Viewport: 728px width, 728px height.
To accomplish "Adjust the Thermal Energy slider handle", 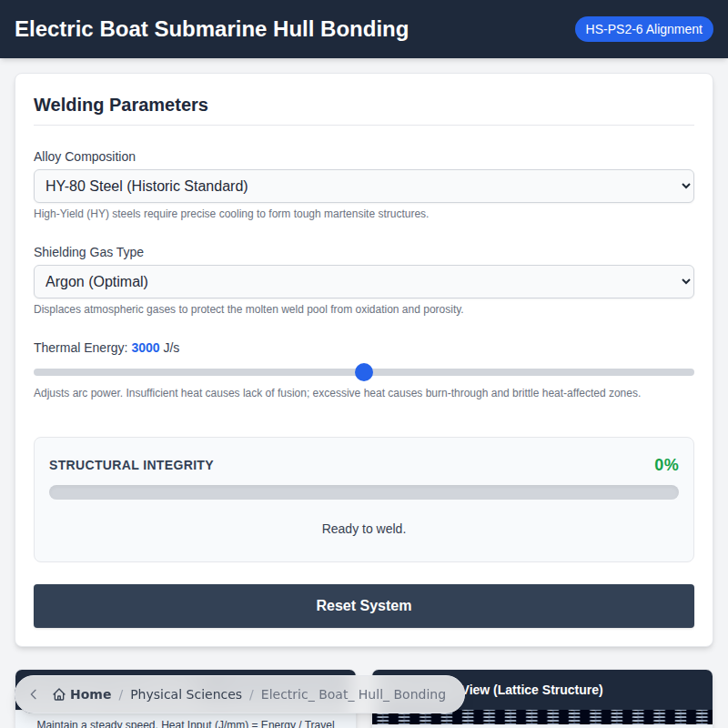I will click(364, 371).
